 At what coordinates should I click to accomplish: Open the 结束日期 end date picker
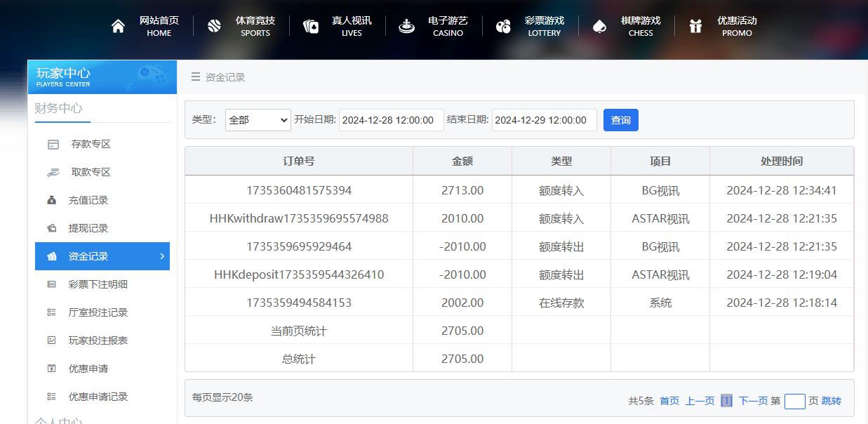pos(545,119)
